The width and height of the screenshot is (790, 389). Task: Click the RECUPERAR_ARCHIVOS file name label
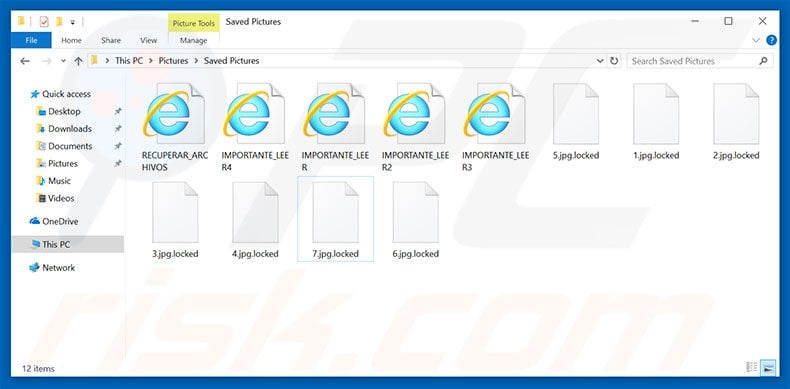click(175, 161)
